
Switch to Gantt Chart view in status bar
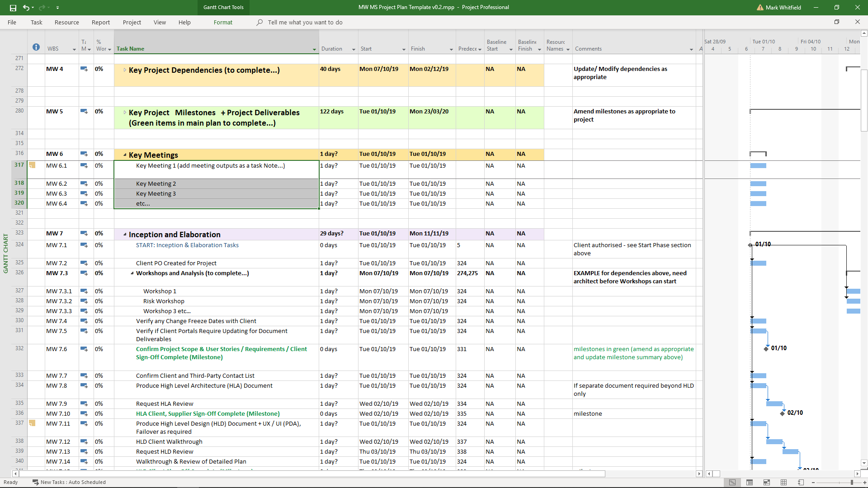(732, 483)
